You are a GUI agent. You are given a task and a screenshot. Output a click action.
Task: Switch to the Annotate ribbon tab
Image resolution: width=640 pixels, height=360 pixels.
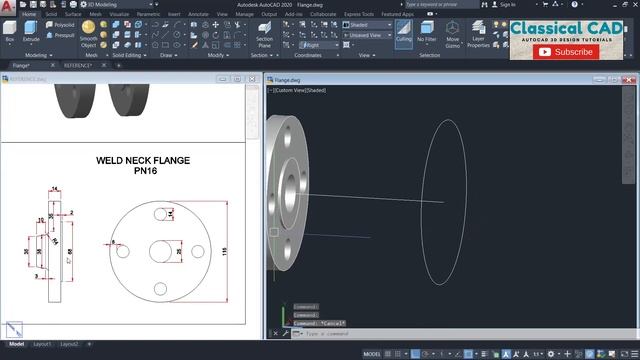click(198, 14)
